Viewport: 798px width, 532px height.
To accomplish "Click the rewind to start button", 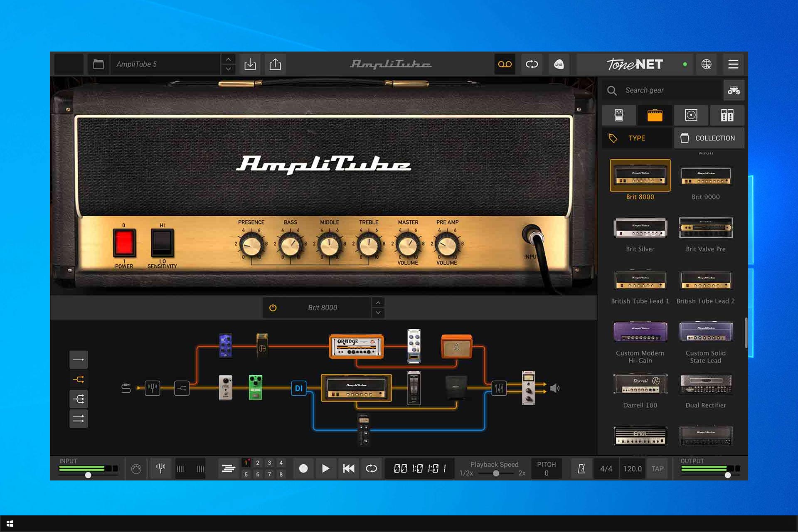I will point(349,469).
